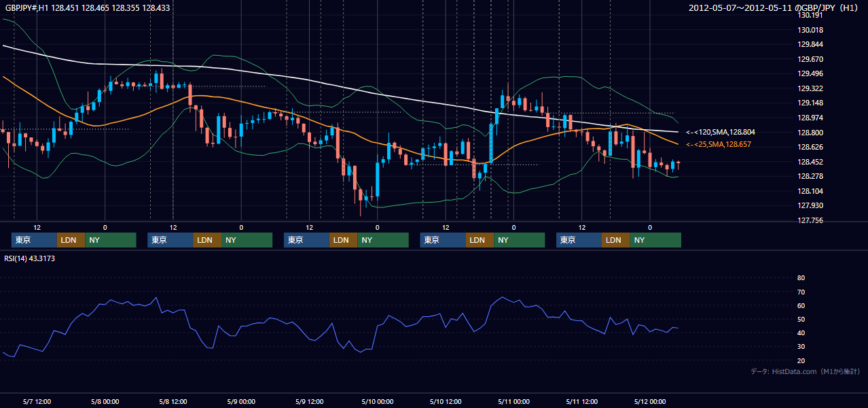This screenshot has height=408, width=868.
Task: Click the 5/9 00:00 time axis label
Action: click(240, 401)
